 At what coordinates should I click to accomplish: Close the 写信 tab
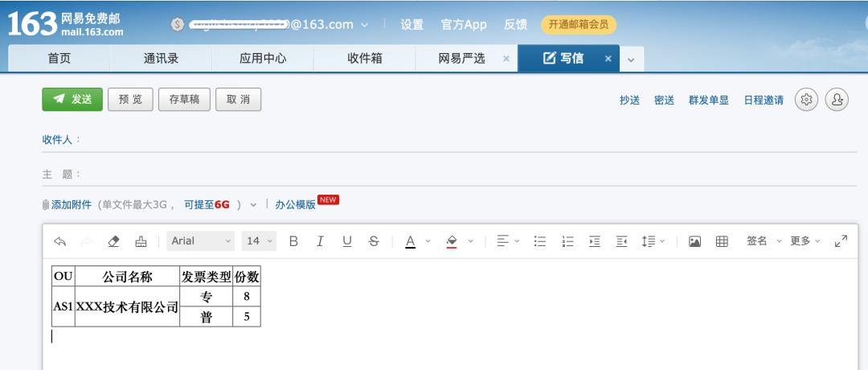[x=608, y=59]
